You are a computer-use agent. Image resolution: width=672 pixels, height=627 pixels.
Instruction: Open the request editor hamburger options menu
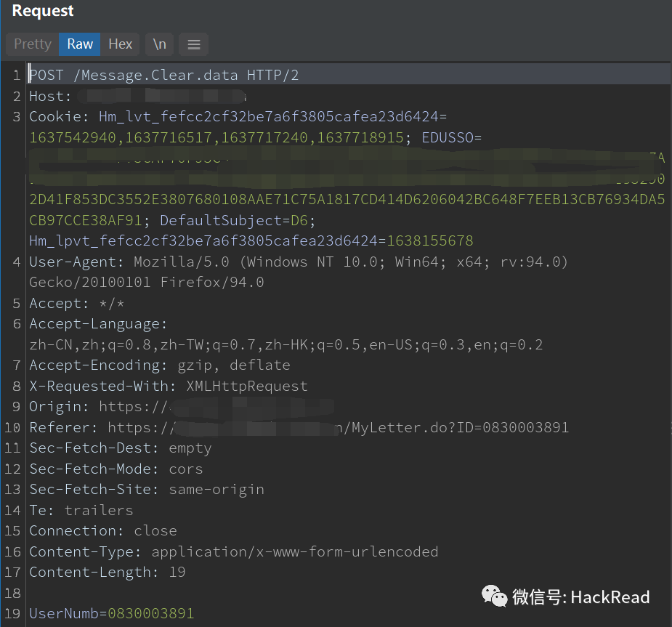194,44
